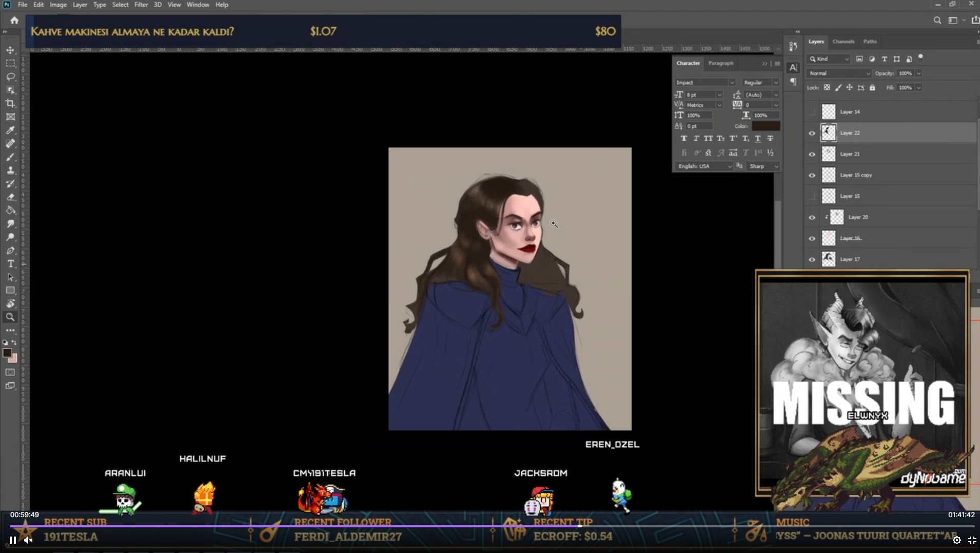The height and width of the screenshot is (553, 980).
Task: Open the Metrics kerning dropdown
Action: point(719,105)
